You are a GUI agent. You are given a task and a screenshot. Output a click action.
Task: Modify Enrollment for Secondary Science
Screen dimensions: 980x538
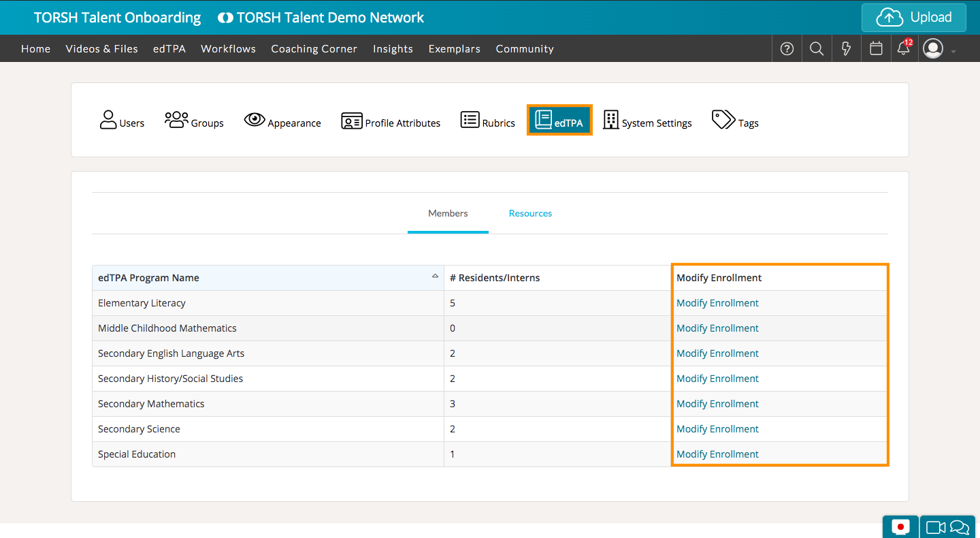pyautogui.click(x=717, y=429)
